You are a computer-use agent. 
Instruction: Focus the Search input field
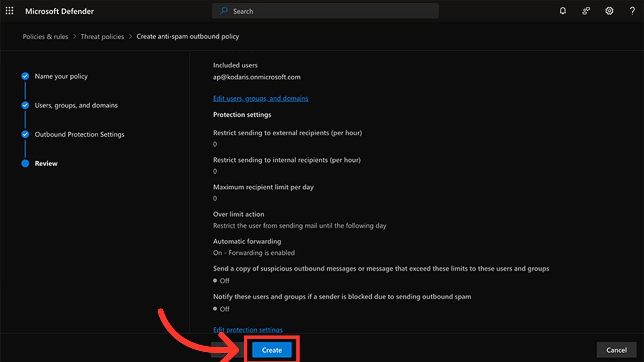tap(332, 11)
